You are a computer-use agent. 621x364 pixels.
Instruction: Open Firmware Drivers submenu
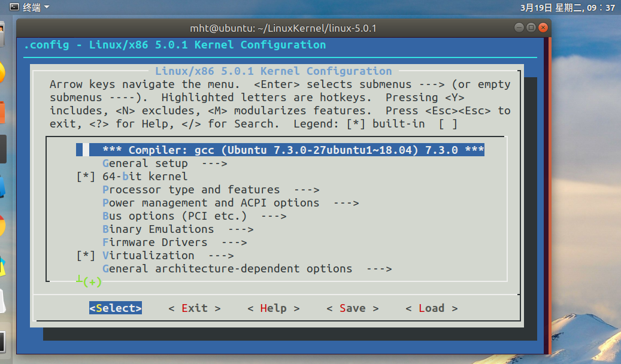point(175,242)
